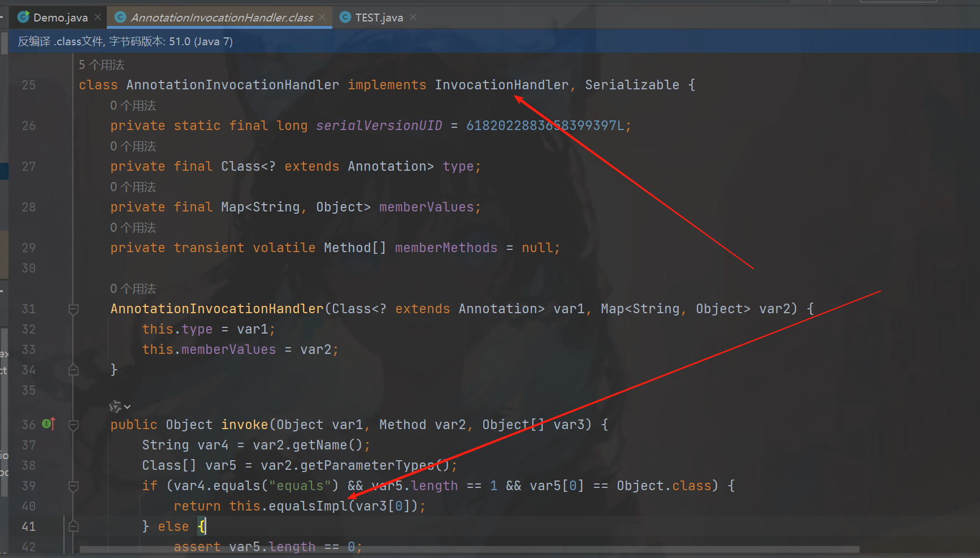Click Object.class on line 39
This screenshot has height=558, width=980.
pos(664,486)
